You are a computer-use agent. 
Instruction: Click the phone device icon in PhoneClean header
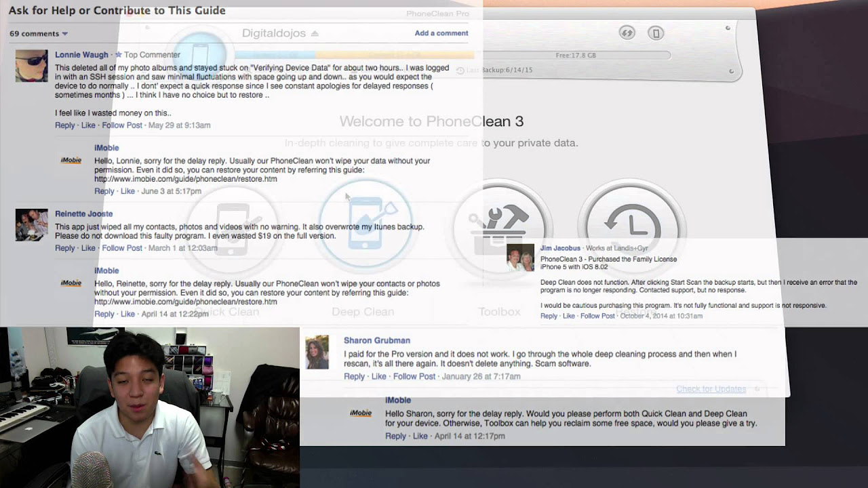(655, 33)
